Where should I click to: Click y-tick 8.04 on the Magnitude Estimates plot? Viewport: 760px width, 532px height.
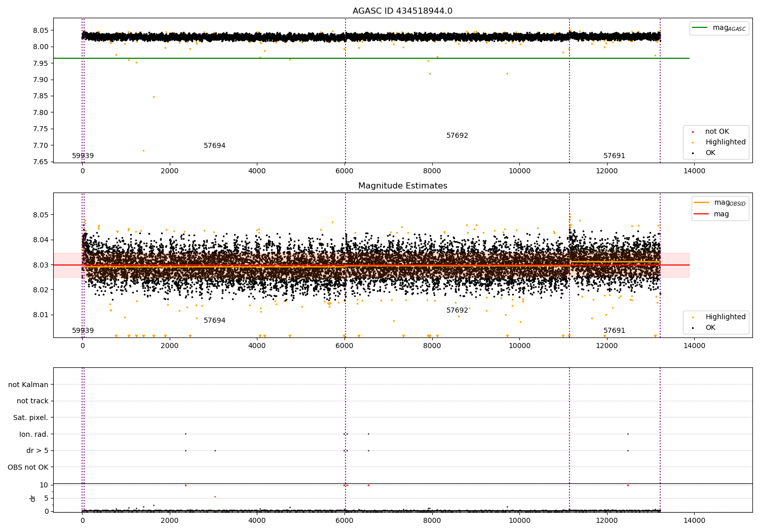[40, 240]
